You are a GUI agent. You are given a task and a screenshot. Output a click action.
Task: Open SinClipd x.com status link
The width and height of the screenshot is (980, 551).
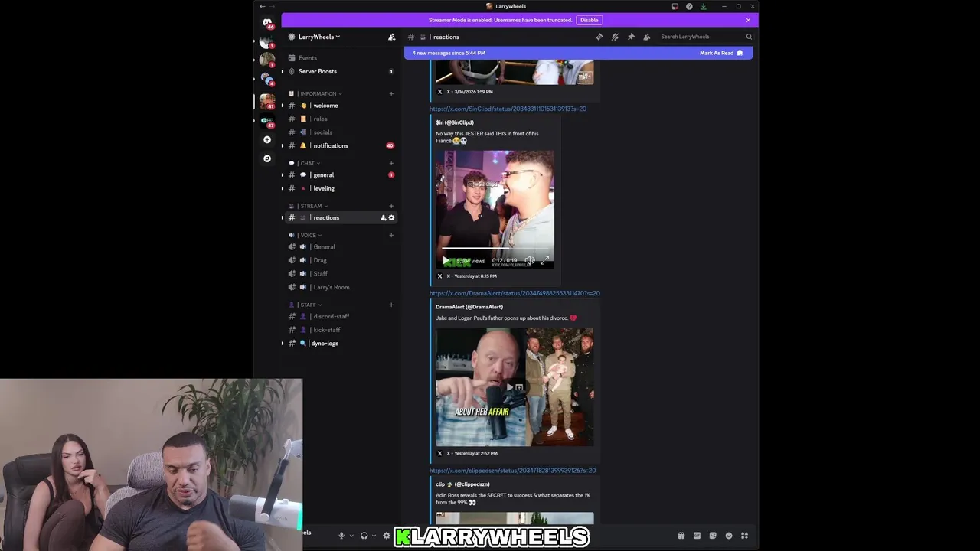(508, 109)
